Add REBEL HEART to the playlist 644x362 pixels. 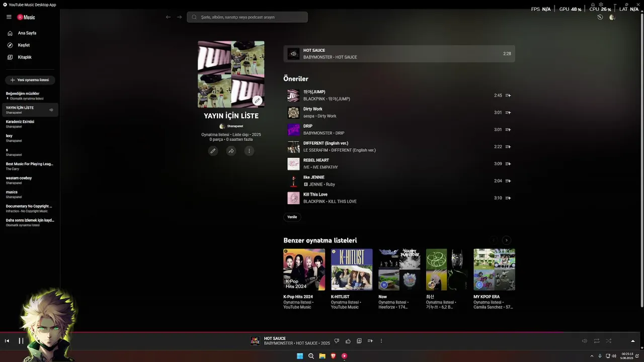point(508,164)
